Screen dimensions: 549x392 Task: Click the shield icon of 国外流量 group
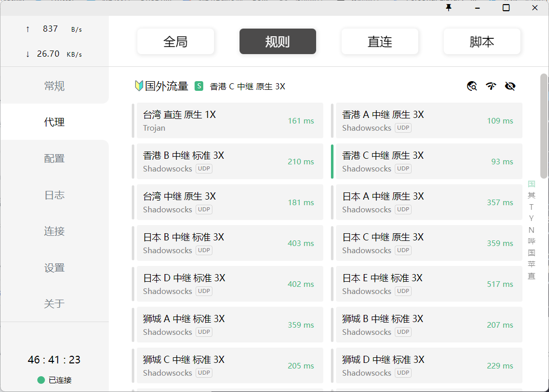[138, 86]
